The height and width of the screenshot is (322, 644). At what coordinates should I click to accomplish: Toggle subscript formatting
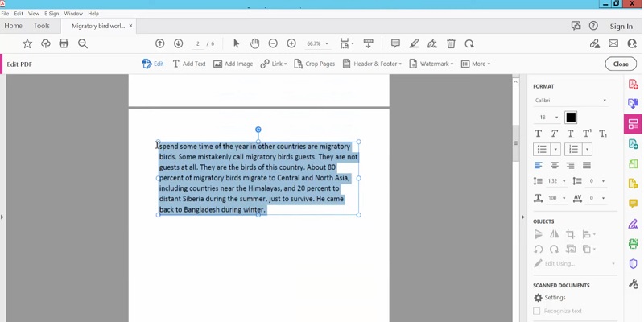(602, 134)
